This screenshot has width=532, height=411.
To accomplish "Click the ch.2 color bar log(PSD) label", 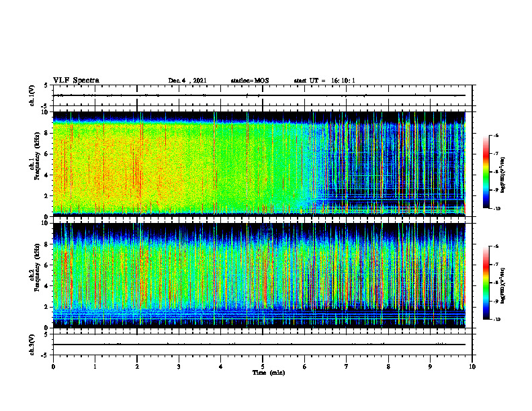I will point(503,286).
